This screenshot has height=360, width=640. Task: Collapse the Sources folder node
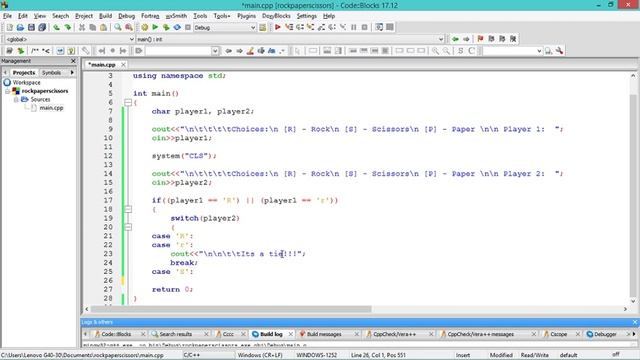[x=16, y=100]
